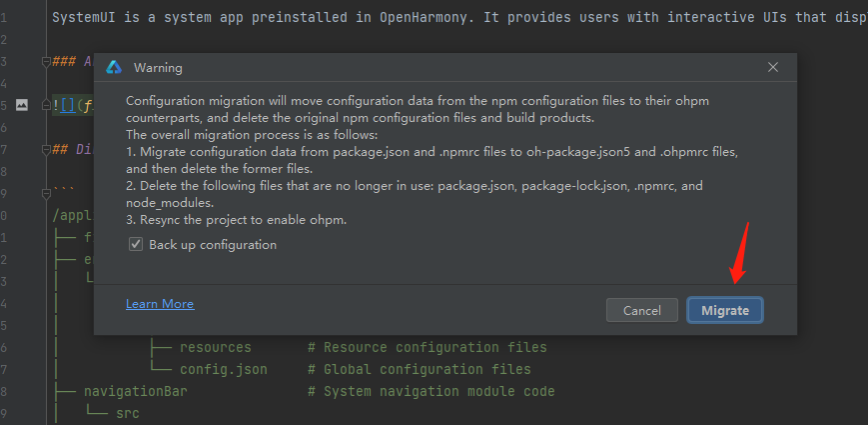Click the DevEco logo in dialog title
868x425 pixels.
tap(114, 68)
